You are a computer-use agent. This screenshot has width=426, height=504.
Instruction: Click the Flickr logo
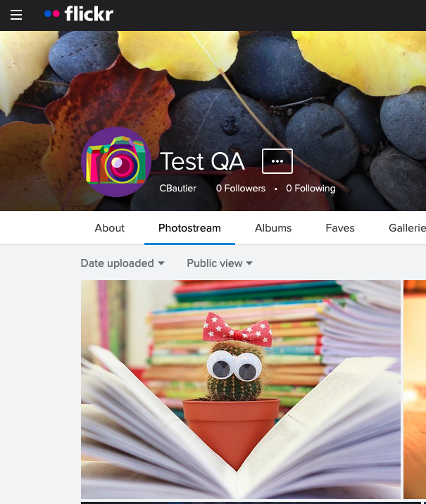[x=79, y=14]
